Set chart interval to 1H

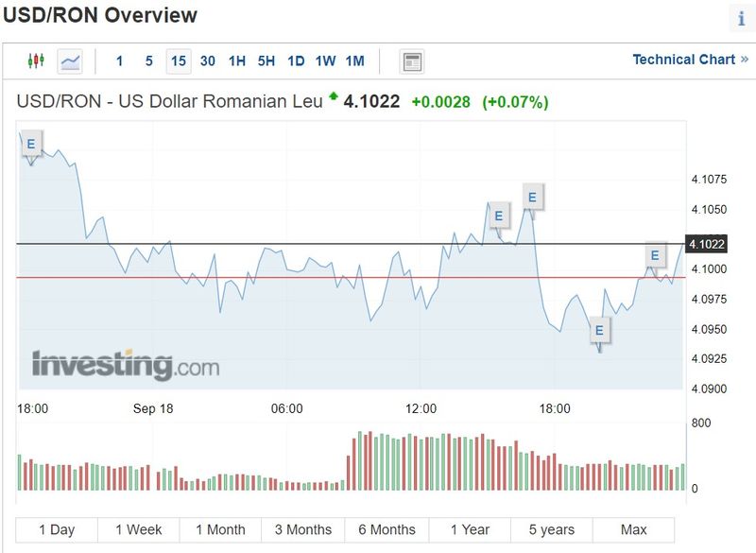click(237, 61)
